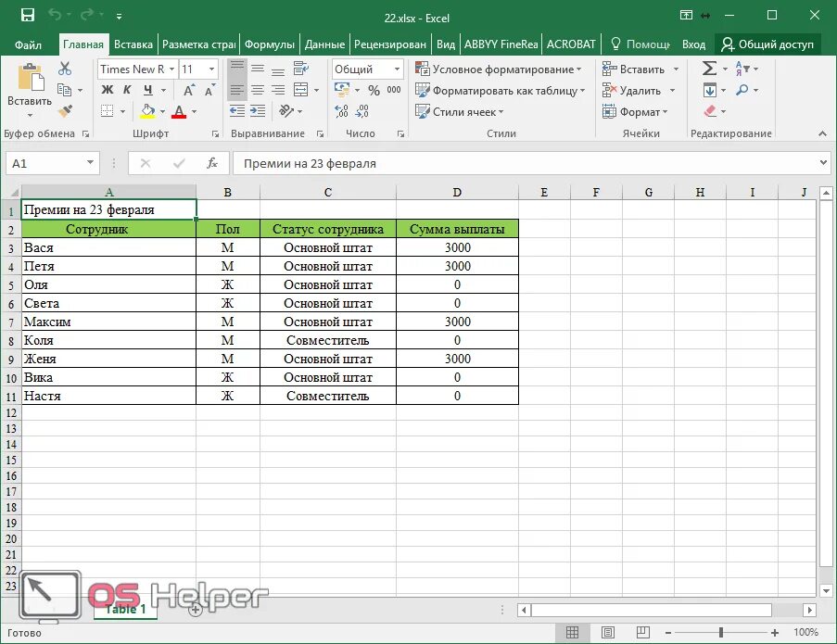The height and width of the screenshot is (644, 837).
Task: Click the Increase Decimal icon
Action: [x=341, y=111]
